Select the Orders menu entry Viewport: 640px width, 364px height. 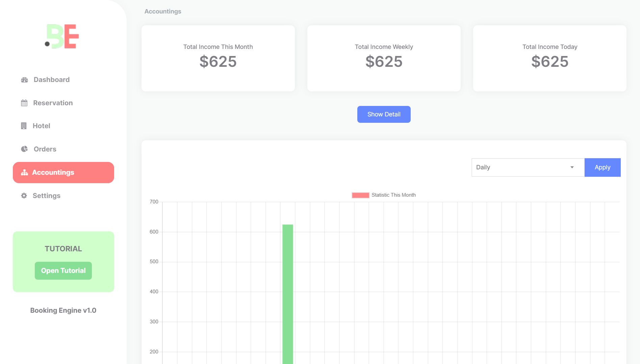[45, 149]
